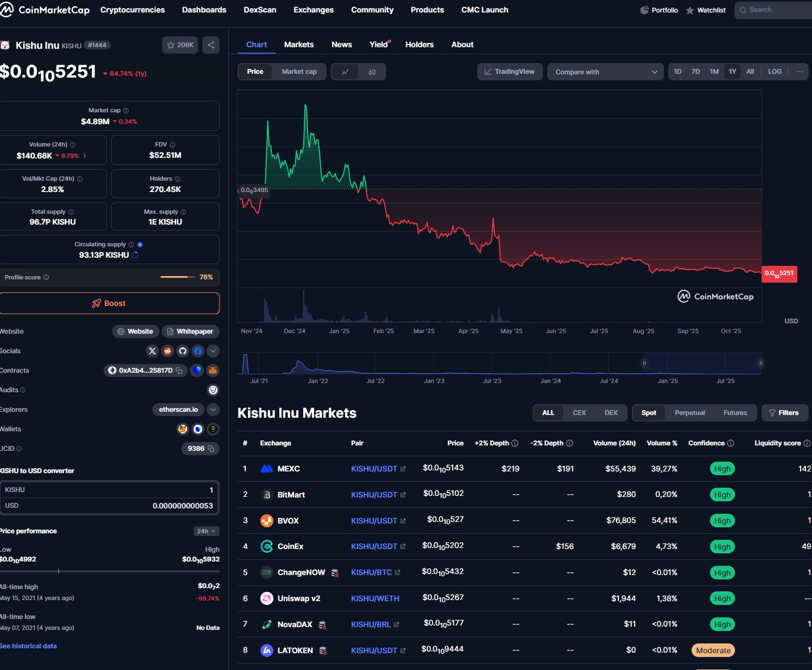This screenshot has width=812, height=670.
Task: Copy the UCID 9386 value
Action: 211,449
